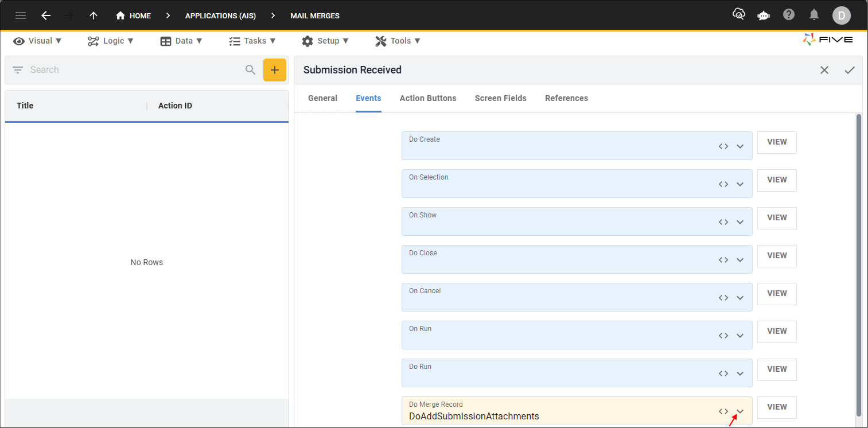Click the vertical scrollbar in events panel

point(858,264)
